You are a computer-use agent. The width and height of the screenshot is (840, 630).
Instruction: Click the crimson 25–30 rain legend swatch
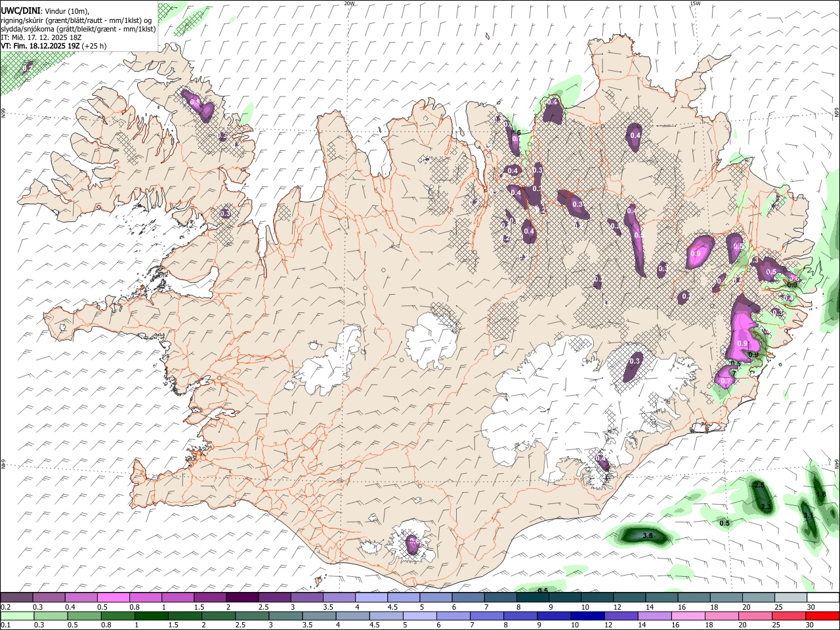coord(789,616)
